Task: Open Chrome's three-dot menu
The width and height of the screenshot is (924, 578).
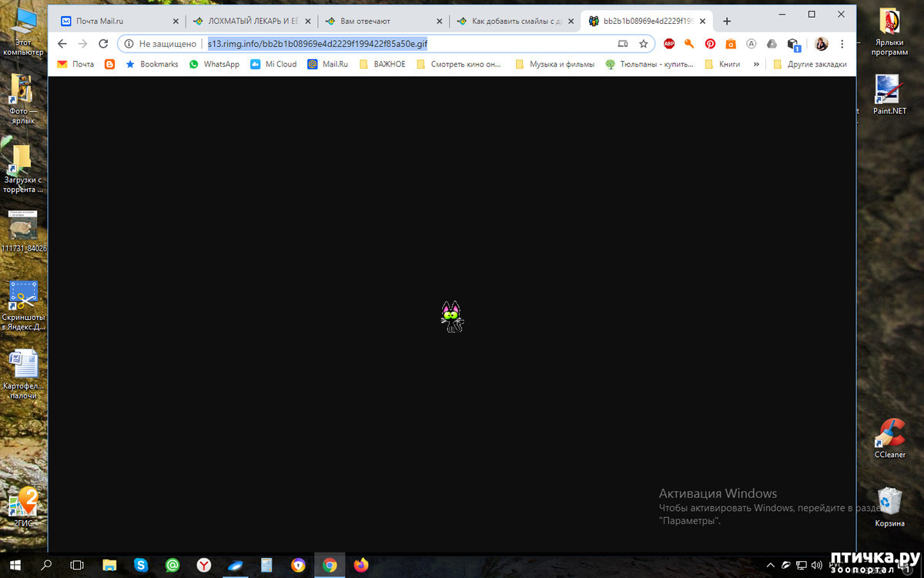Action: click(842, 44)
